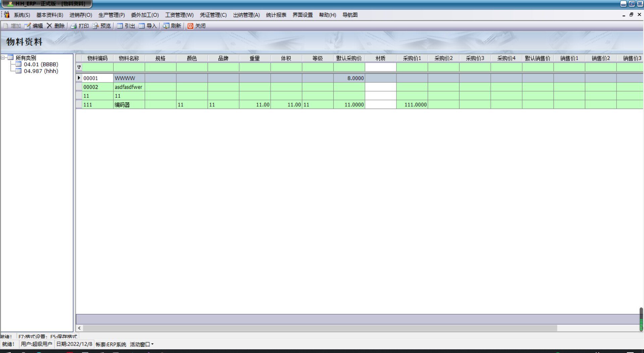Select the 编码器 name cell
644x353 pixels.
point(129,105)
